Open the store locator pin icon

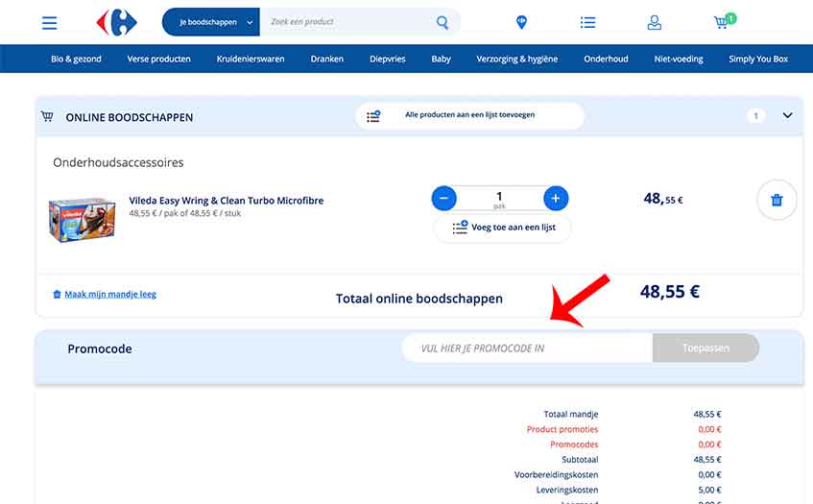point(521,22)
